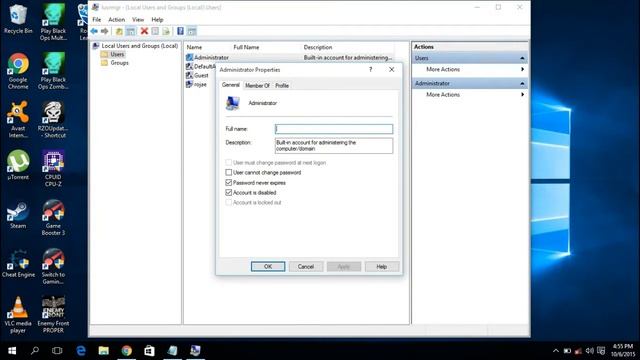Switch to the Member Of tab
Image resolution: width=640 pixels, height=360 pixels.
(x=257, y=85)
